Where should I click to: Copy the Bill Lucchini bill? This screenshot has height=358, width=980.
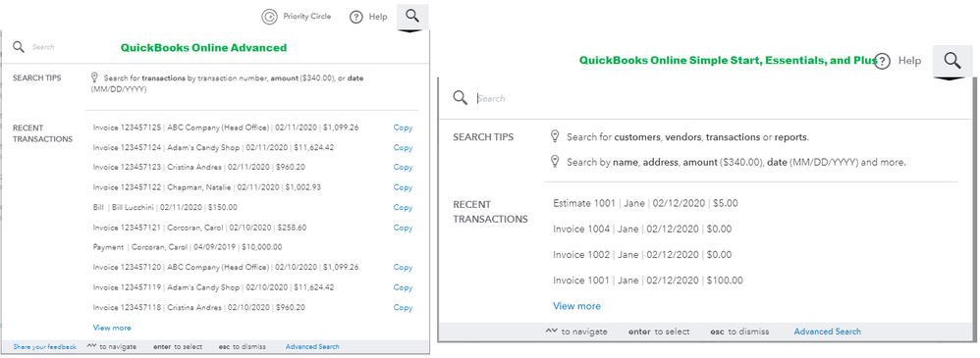[403, 207]
